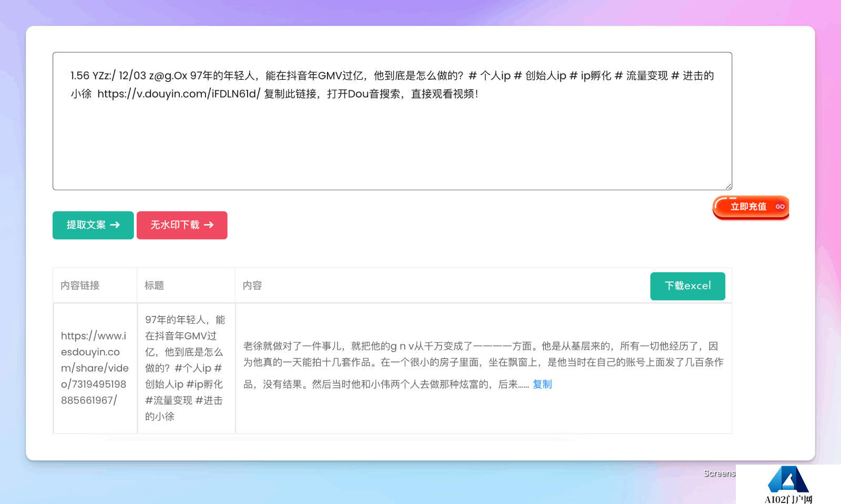
Task: Click the GO badge on recharge button
Action: pos(780,207)
